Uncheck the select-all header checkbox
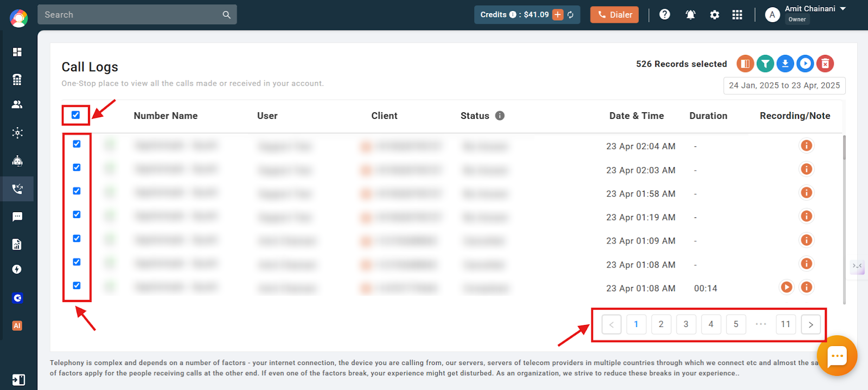 pos(76,115)
